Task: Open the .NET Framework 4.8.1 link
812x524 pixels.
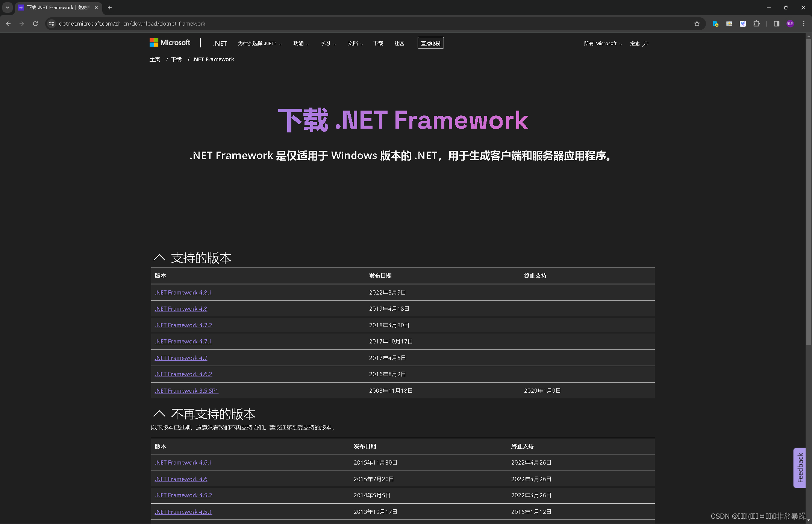Action: 183,292
